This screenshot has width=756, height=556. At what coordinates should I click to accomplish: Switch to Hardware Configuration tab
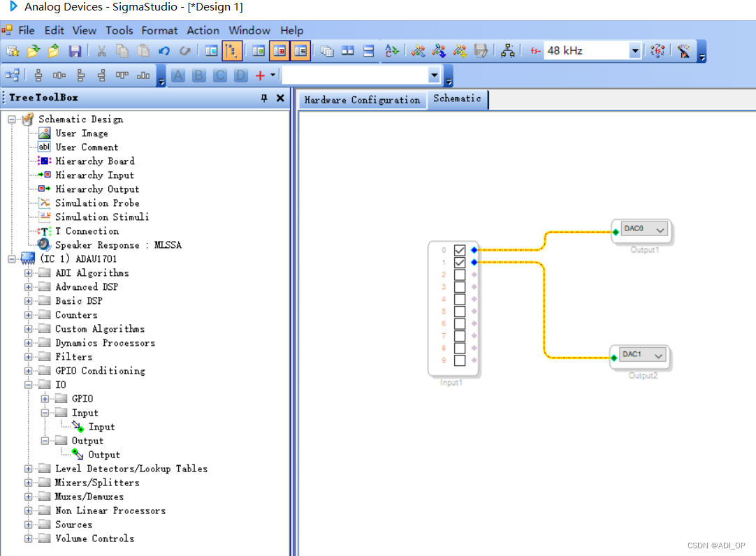362,100
